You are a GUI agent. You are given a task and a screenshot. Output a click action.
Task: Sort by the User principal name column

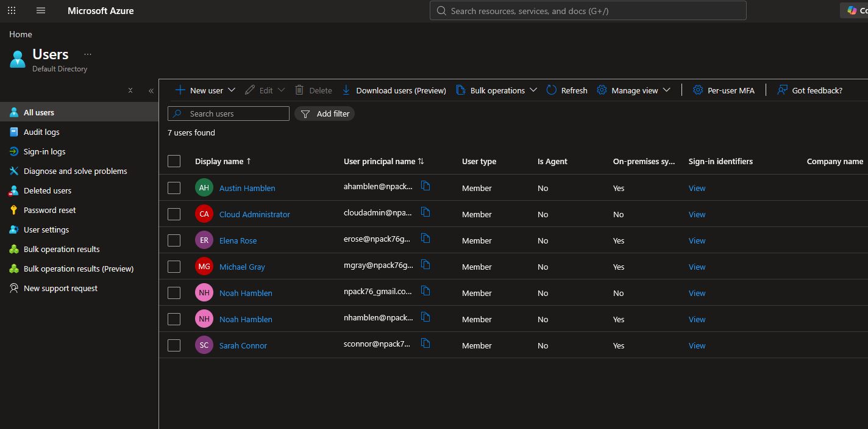click(x=384, y=161)
